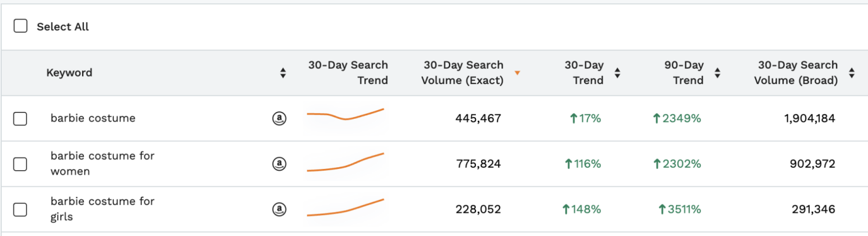Screen dimensions: 868x236
Task: Click Amazon icon for barbie costume
Action: click(x=279, y=119)
